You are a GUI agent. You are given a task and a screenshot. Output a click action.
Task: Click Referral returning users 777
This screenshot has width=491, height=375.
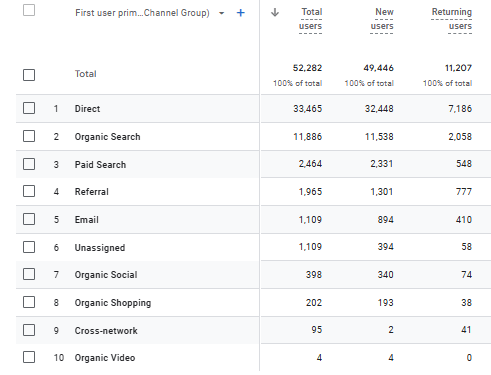[x=464, y=192]
